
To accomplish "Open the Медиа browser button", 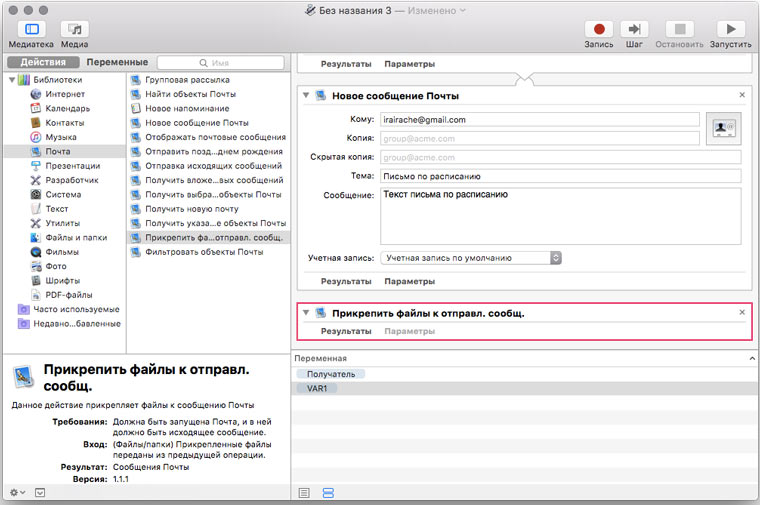I will pyautogui.click(x=74, y=29).
